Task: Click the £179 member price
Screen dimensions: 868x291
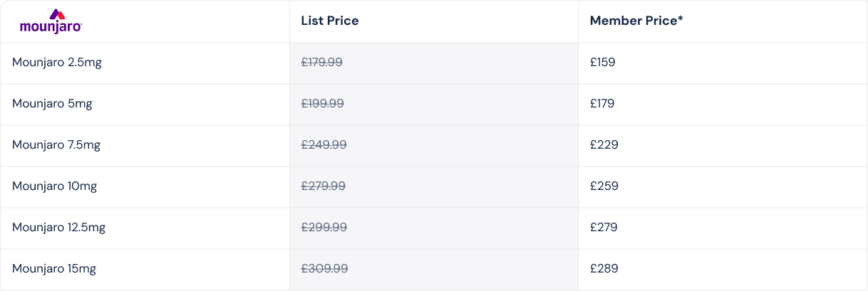Action: tap(602, 104)
